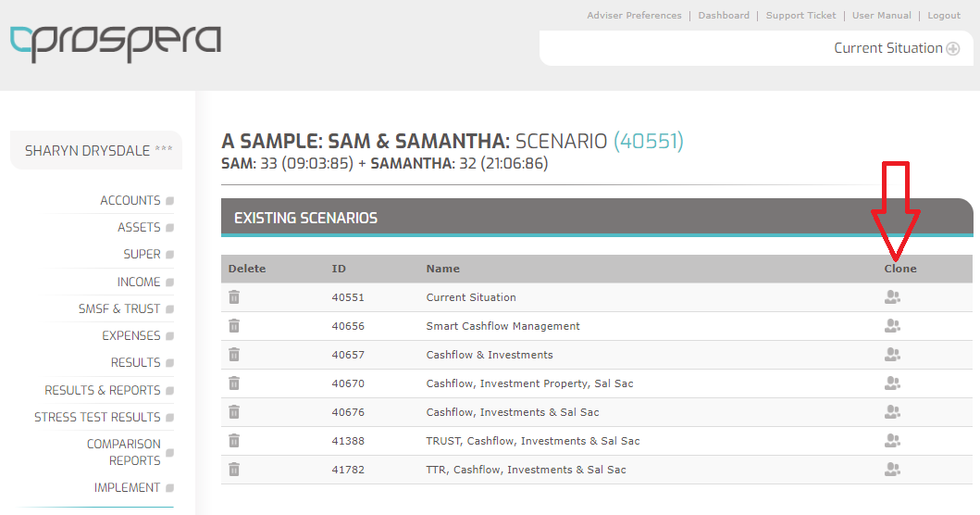The image size is (980, 515).
Task: Select the Current Situation scenario name
Action: [x=471, y=297]
